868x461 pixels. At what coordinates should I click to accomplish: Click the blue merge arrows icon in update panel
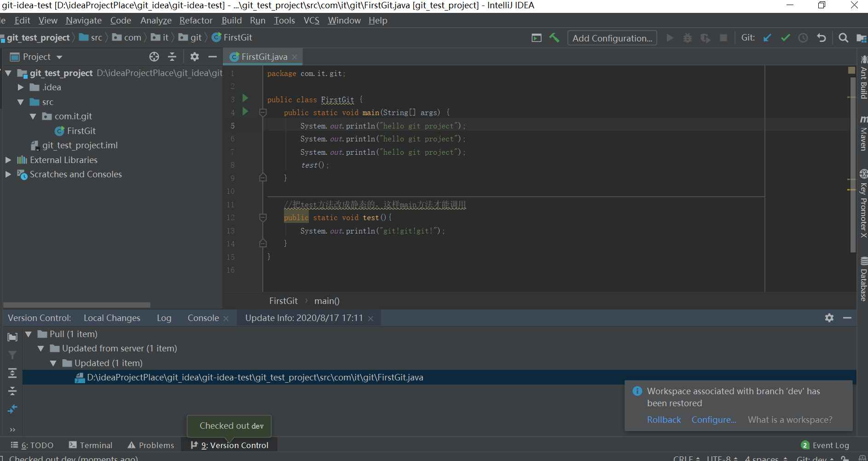point(12,409)
